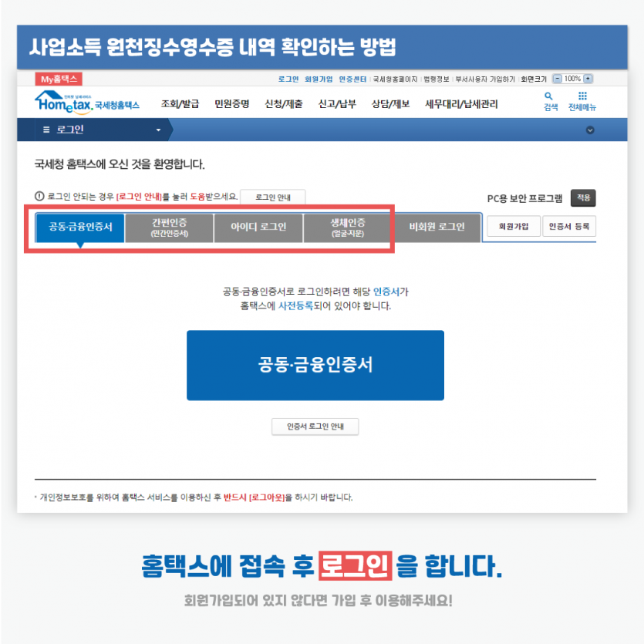The height and width of the screenshot is (644, 644).
Task: Open the 조회/발급 menu
Action: click(180, 104)
